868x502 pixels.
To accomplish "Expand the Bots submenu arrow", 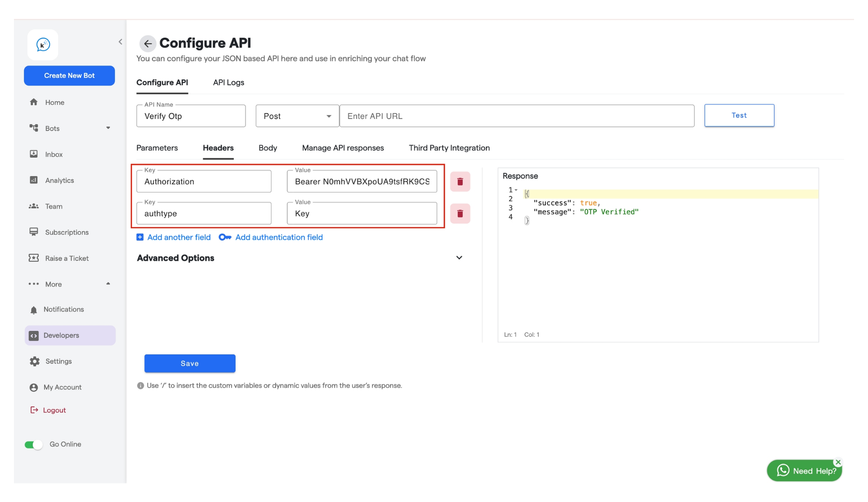I will (108, 128).
